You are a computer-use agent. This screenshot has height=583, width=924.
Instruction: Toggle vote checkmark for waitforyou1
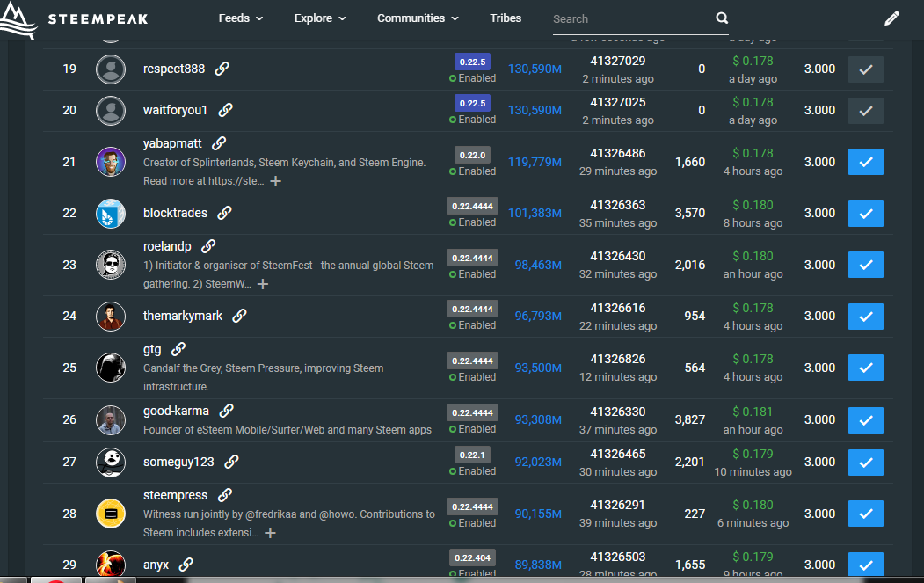(865, 111)
